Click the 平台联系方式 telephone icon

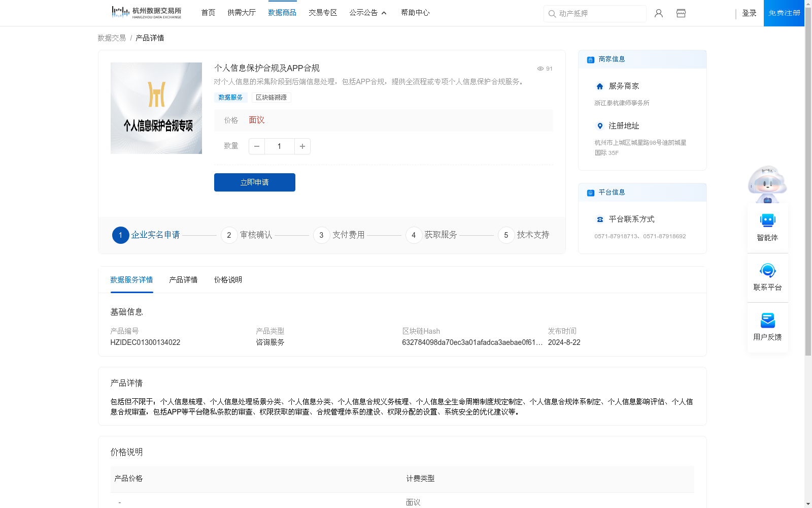pyautogui.click(x=600, y=219)
